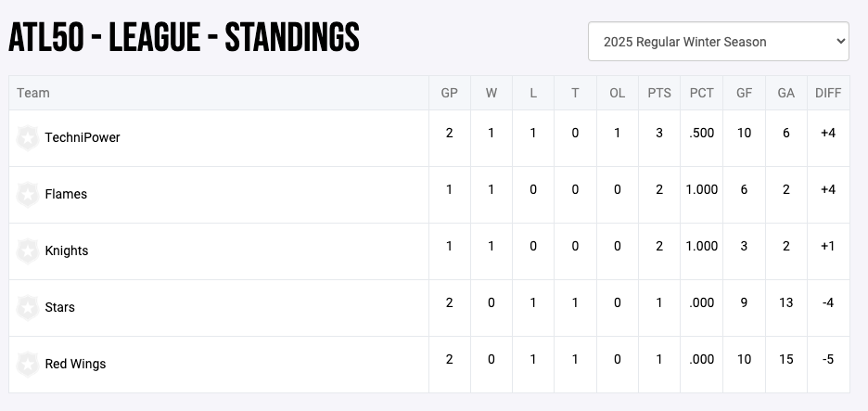Open the Red Wings team page
868x411 pixels.
[75, 364]
